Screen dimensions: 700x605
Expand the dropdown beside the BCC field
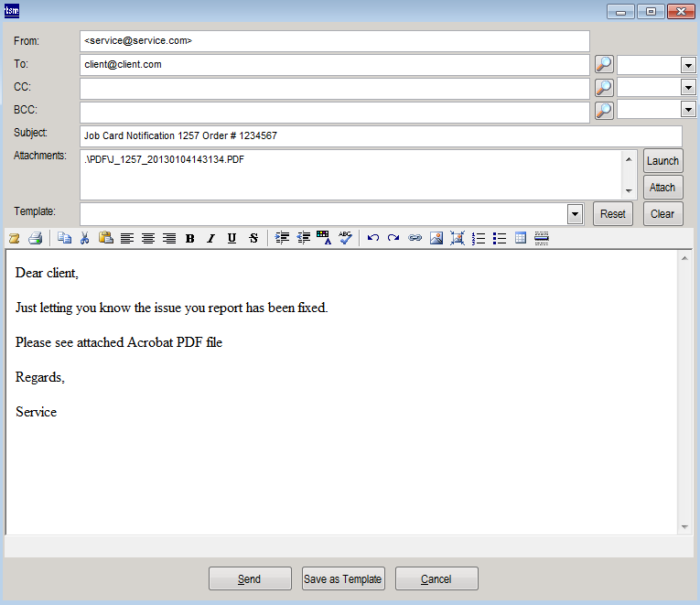pyautogui.click(x=688, y=110)
